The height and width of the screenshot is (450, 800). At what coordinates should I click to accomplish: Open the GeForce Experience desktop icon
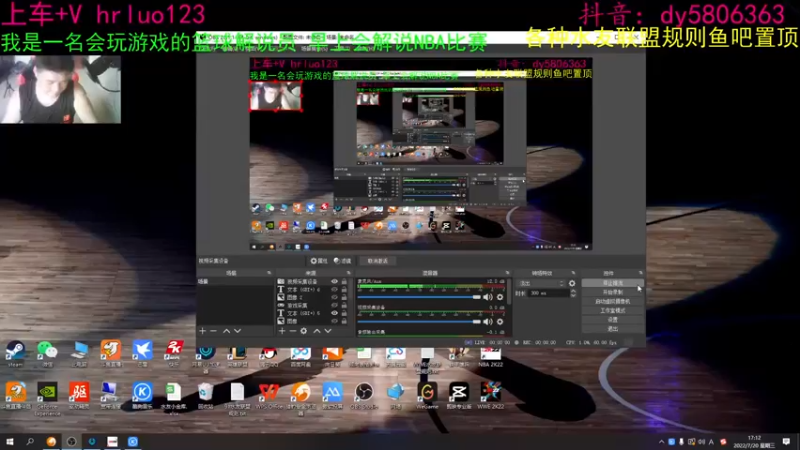(x=47, y=399)
